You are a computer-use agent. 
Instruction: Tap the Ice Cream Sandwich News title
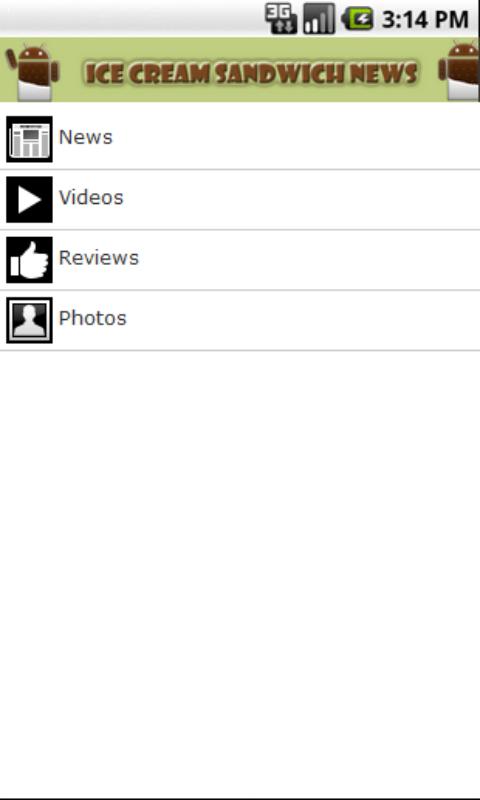coord(251,73)
